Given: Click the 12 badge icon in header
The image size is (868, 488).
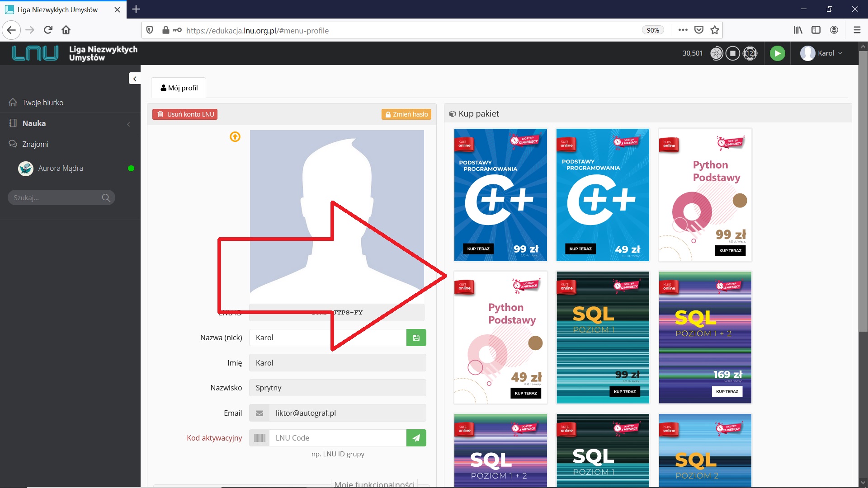Looking at the screenshot, I should tap(750, 53).
